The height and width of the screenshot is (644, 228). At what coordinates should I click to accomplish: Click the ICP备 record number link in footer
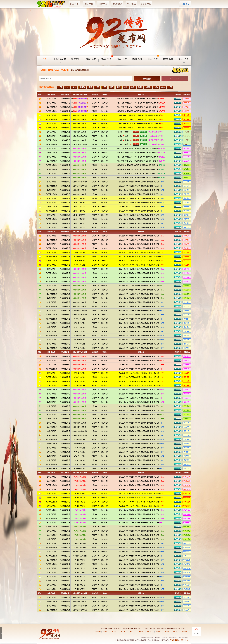click(178, 640)
